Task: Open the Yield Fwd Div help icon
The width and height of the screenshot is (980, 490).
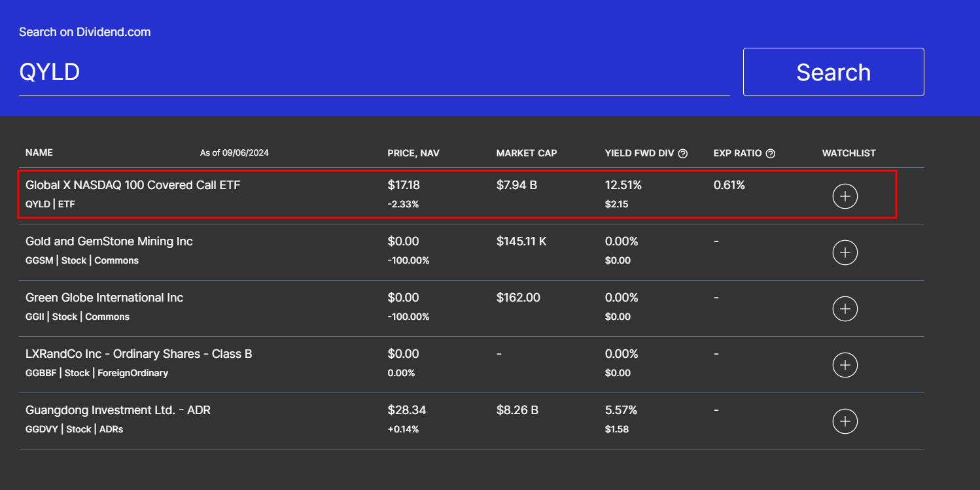Action: (x=683, y=154)
